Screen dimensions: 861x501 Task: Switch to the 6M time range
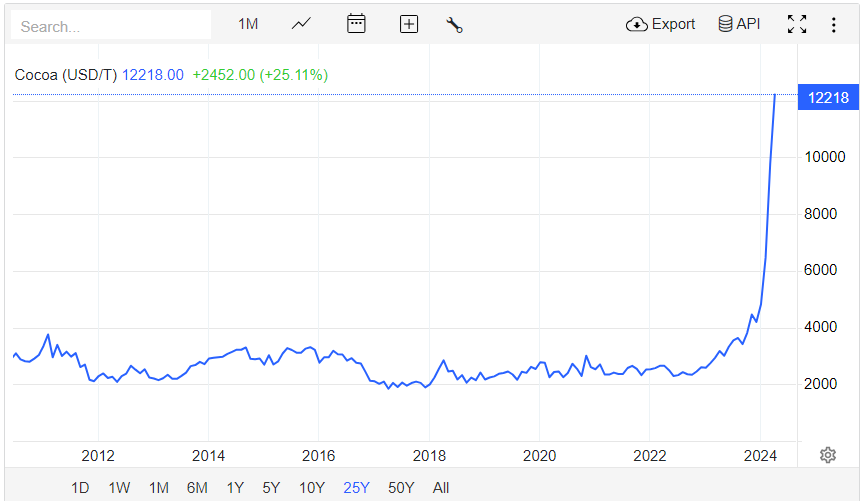[197, 488]
